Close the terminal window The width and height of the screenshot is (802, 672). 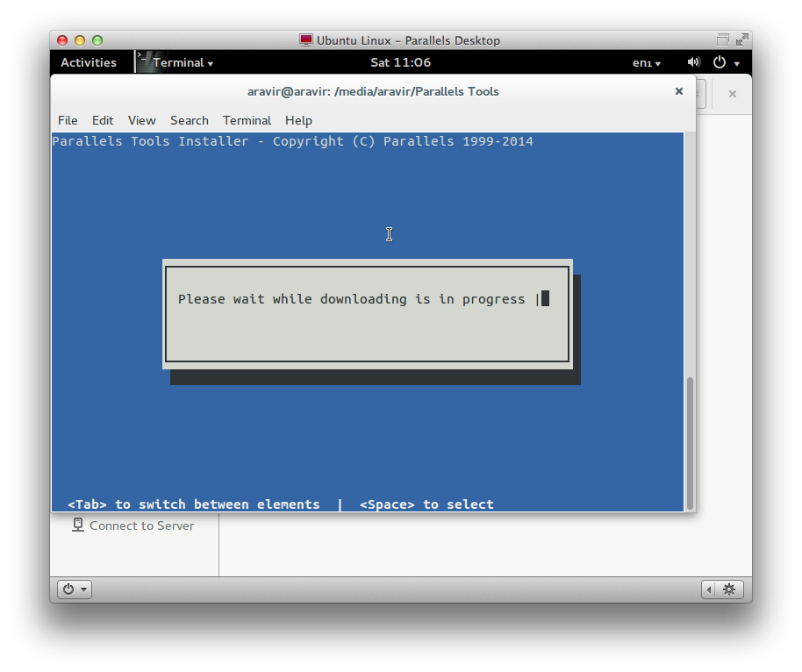(x=679, y=91)
